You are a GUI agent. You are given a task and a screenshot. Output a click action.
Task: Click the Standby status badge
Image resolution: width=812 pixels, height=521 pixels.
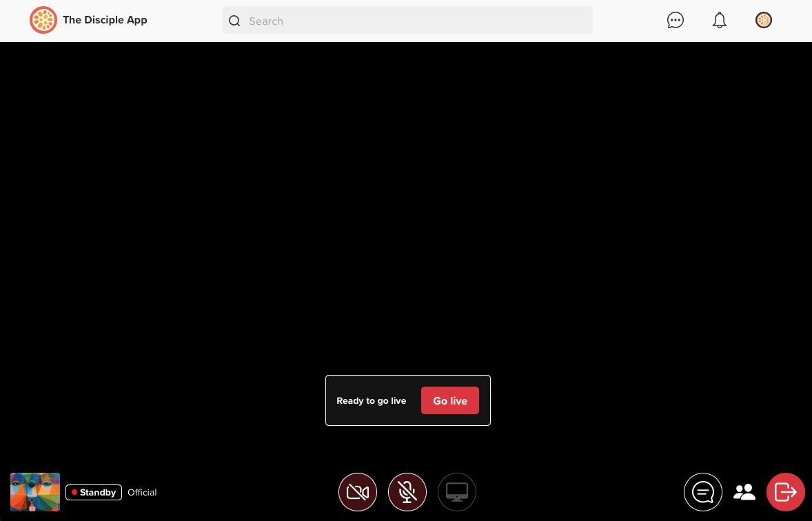click(93, 492)
